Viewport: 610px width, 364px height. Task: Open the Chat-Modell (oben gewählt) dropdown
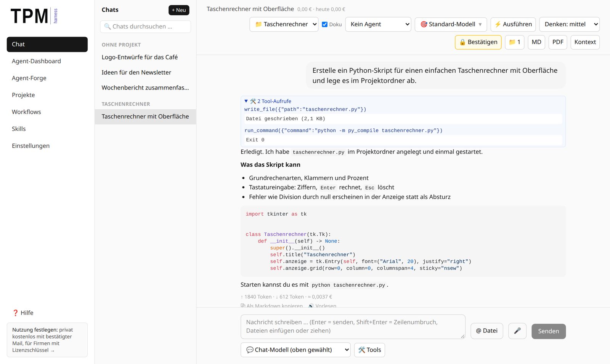295,350
